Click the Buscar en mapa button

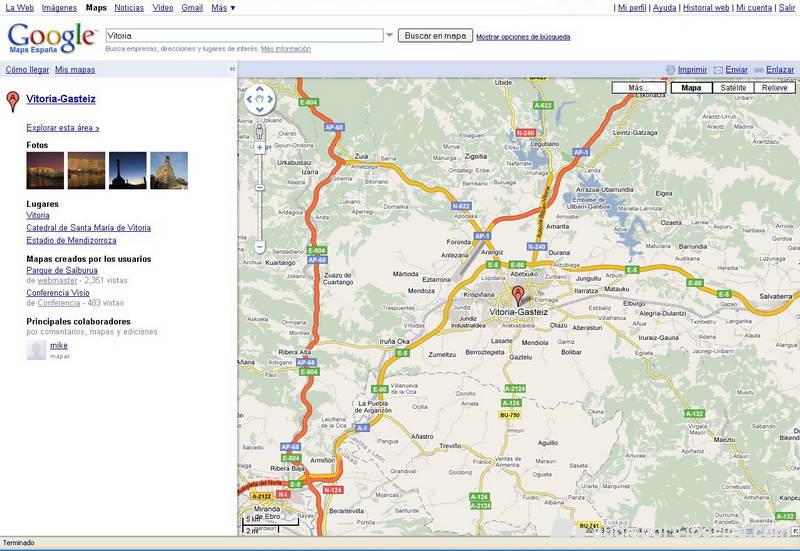pos(435,36)
